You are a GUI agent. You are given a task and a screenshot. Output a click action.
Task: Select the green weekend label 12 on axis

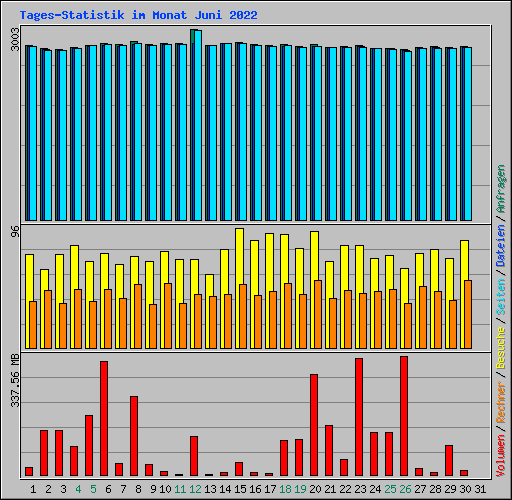tap(195, 489)
